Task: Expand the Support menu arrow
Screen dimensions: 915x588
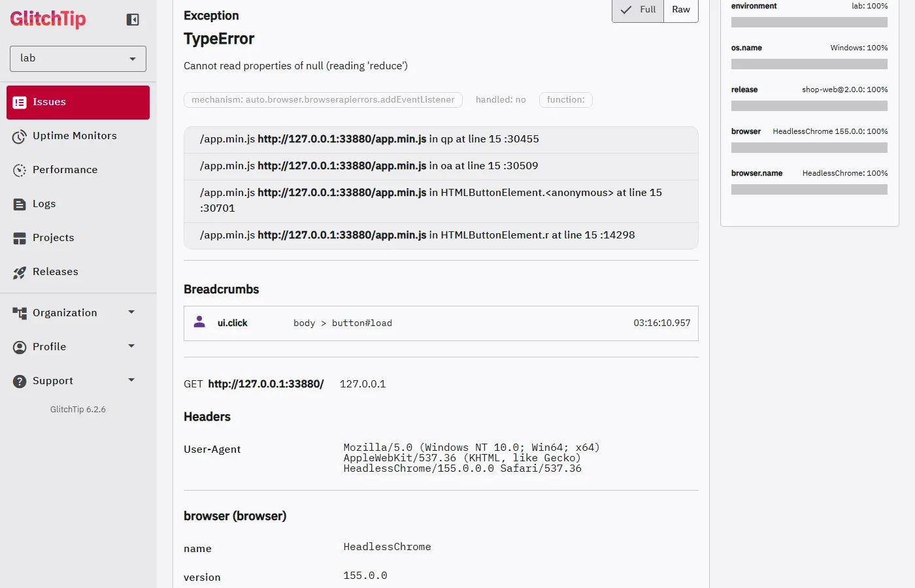Action: (131, 380)
